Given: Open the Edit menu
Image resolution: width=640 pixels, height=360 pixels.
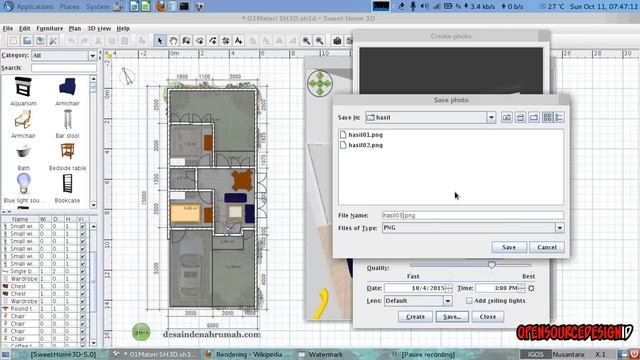Looking at the screenshot, I should click(x=24, y=29).
